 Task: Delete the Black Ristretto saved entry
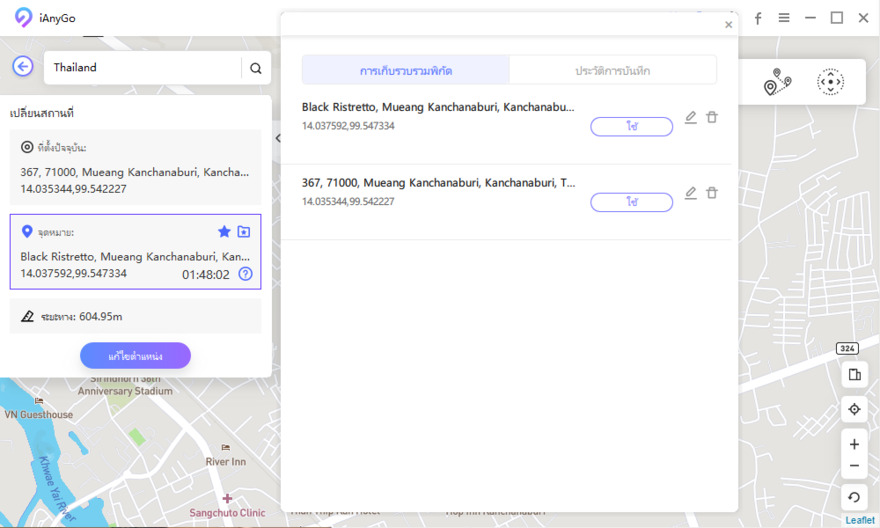[712, 117]
